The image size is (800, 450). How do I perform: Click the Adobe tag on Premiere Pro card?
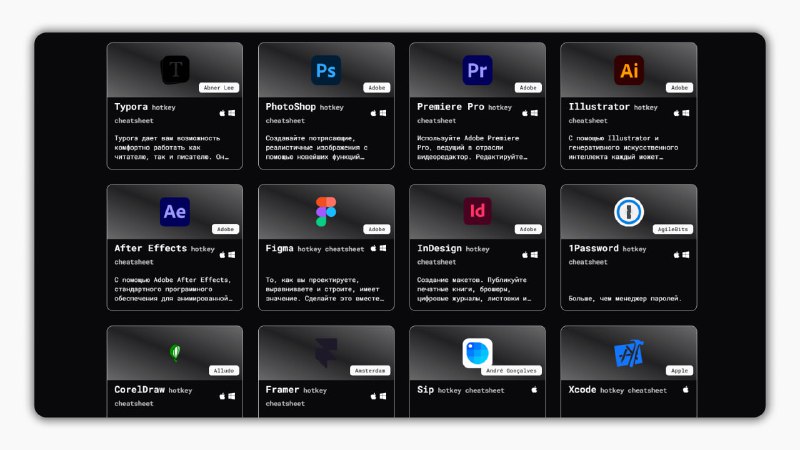[x=528, y=88]
